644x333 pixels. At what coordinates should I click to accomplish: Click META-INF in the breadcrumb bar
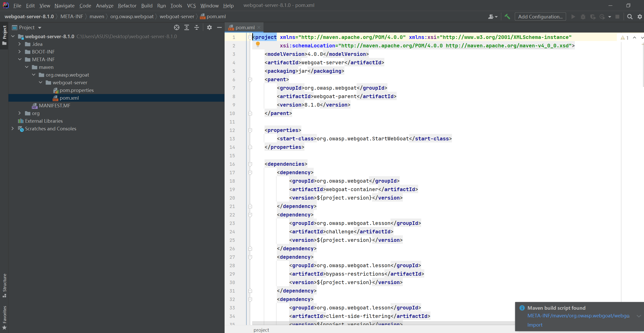coord(72,16)
